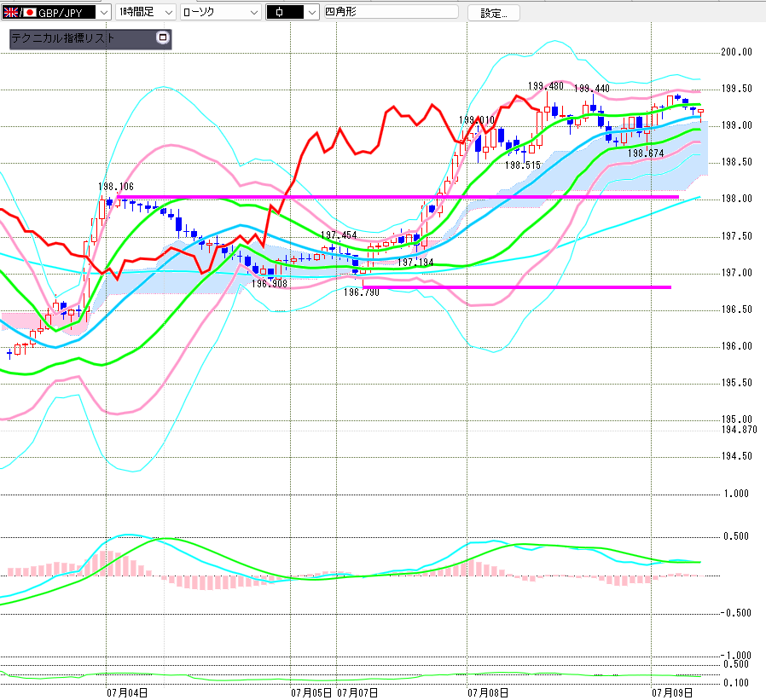Click the 199.480 high price label
The height and width of the screenshot is (700, 766).
(546, 86)
